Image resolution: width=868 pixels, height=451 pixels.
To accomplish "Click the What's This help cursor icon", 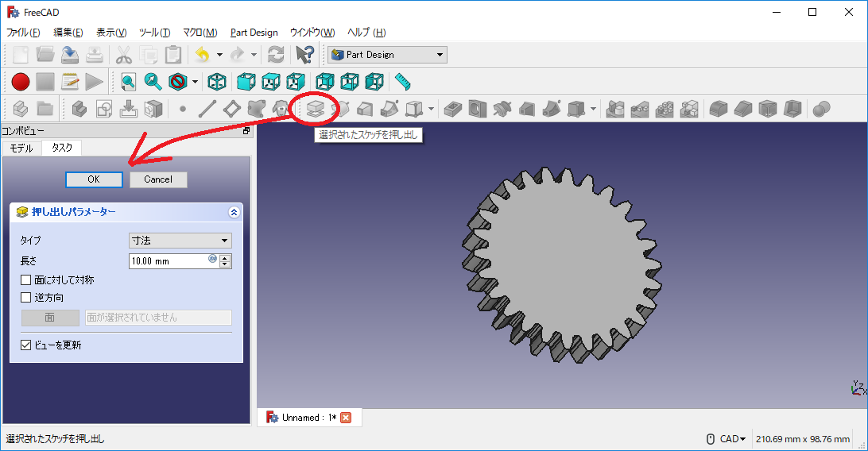I will [x=304, y=55].
